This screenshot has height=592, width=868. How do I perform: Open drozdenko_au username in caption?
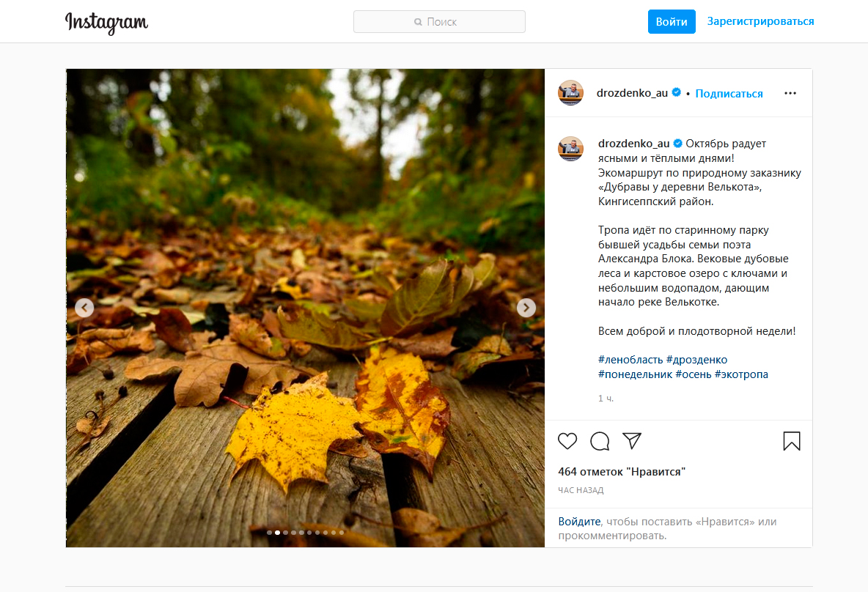click(633, 144)
